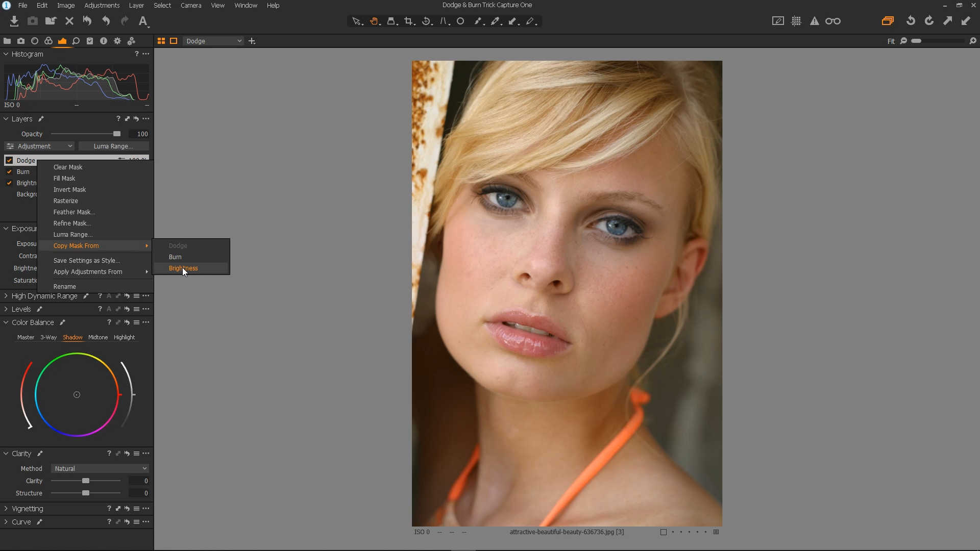Image resolution: width=980 pixels, height=551 pixels.
Task: Click the Import images icon
Action: (x=14, y=21)
